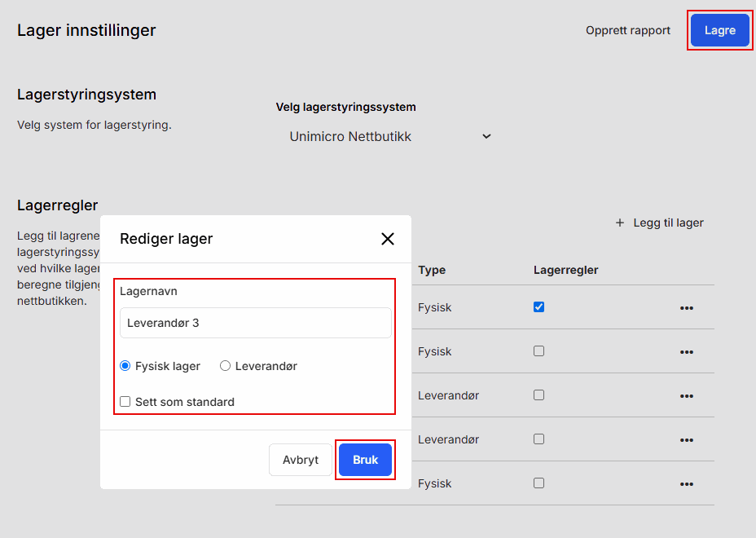This screenshot has width=756, height=538.
Task: Open actions menu for first Leverandør row
Action: pos(686,395)
